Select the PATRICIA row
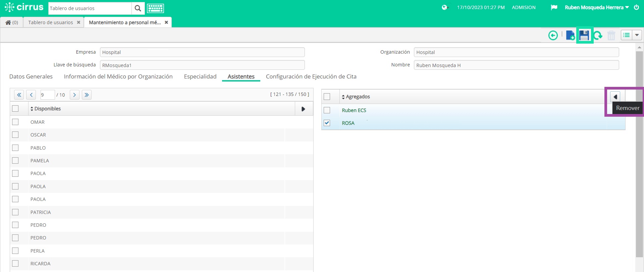The image size is (644, 272). pyautogui.click(x=162, y=212)
